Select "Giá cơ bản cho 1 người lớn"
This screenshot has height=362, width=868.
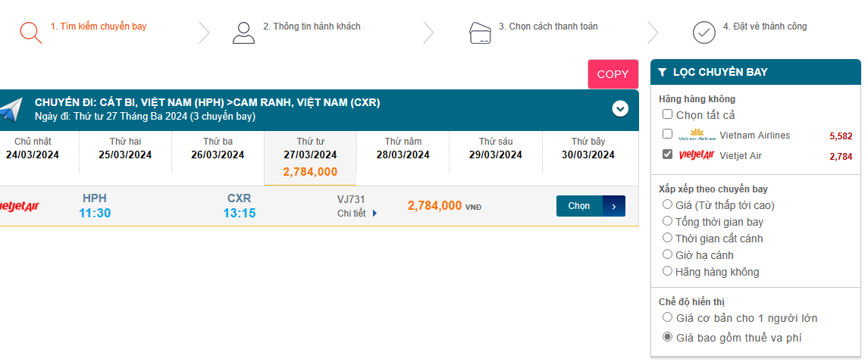[668, 318]
